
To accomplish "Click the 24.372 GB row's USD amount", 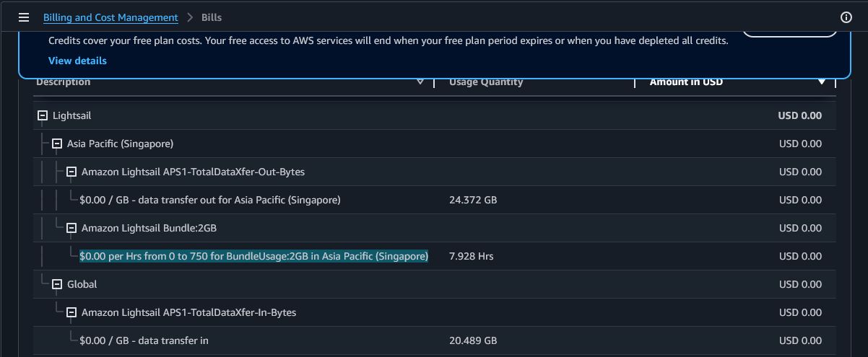I will point(801,200).
